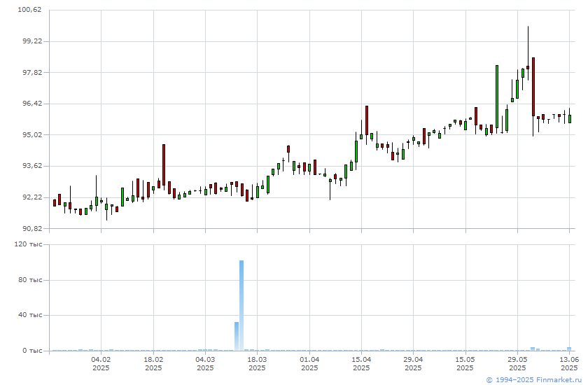Click the price label 100,62
588x385 pixels.
coord(29,9)
